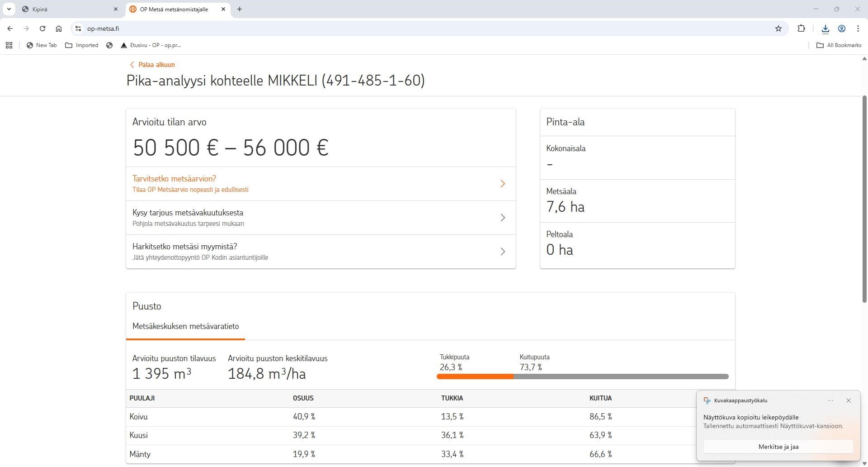The width and height of the screenshot is (868, 467).
Task: Click the page vertical scrollbar thumb
Action: 864,199
